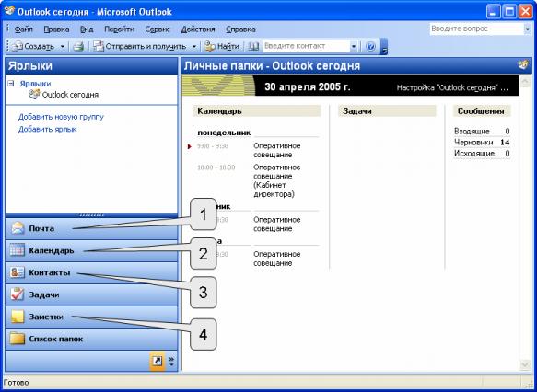
Task: Open the Введите контакт combo box arrow
Action: pyautogui.click(x=354, y=46)
